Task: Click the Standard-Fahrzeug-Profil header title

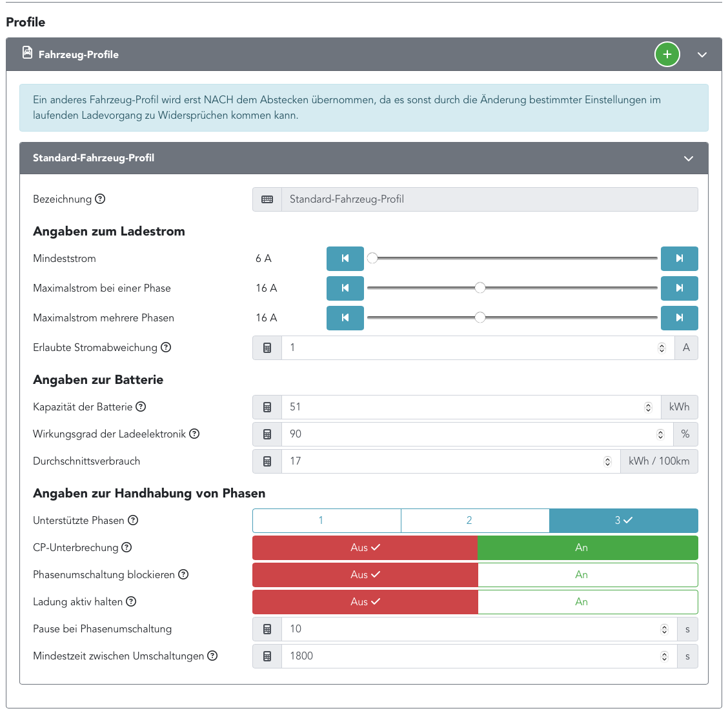Action: pyautogui.click(x=94, y=158)
